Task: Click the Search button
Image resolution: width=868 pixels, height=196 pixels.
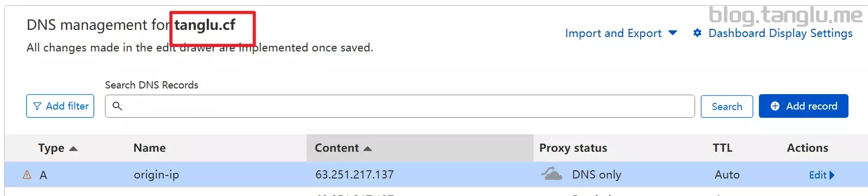Action: tap(727, 106)
